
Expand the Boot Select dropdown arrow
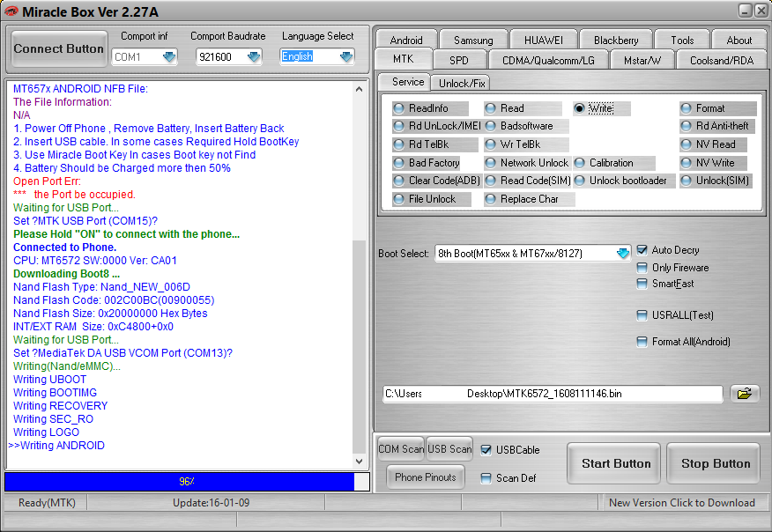click(x=622, y=254)
